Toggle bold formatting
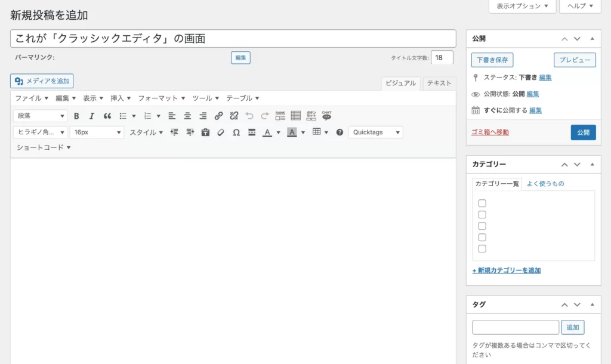Image resolution: width=611 pixels, height=364 pixels. coord(76,116)
